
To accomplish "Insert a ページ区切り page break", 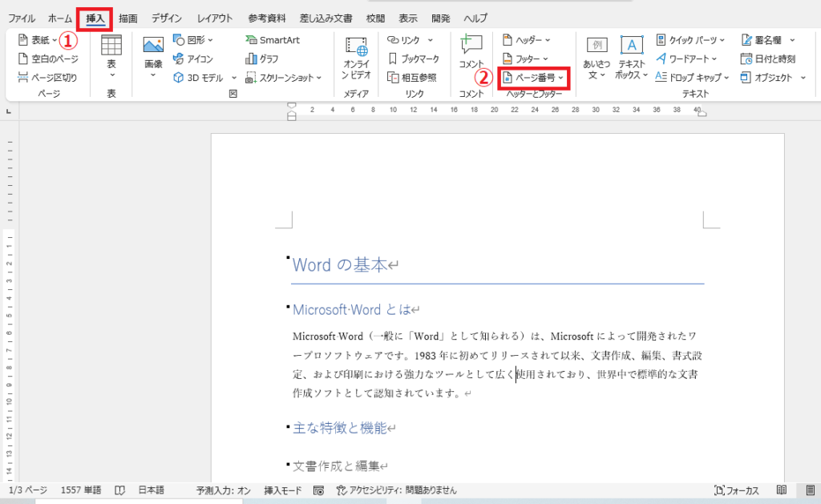I will (x=47, y=78).
